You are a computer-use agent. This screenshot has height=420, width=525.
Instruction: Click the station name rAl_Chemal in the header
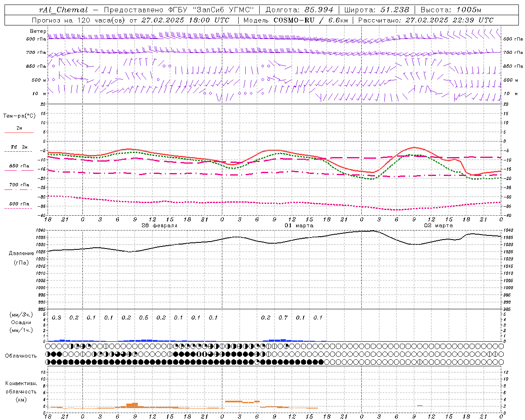64,10
